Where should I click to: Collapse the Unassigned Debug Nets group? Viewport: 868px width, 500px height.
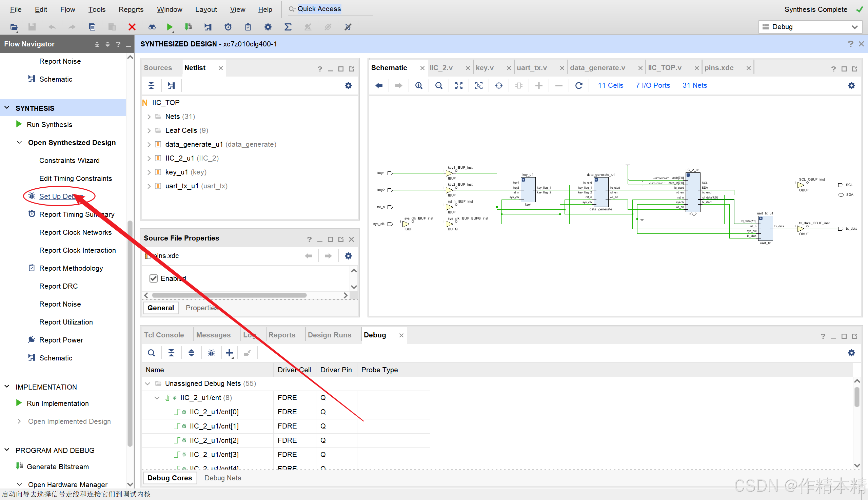148,383
